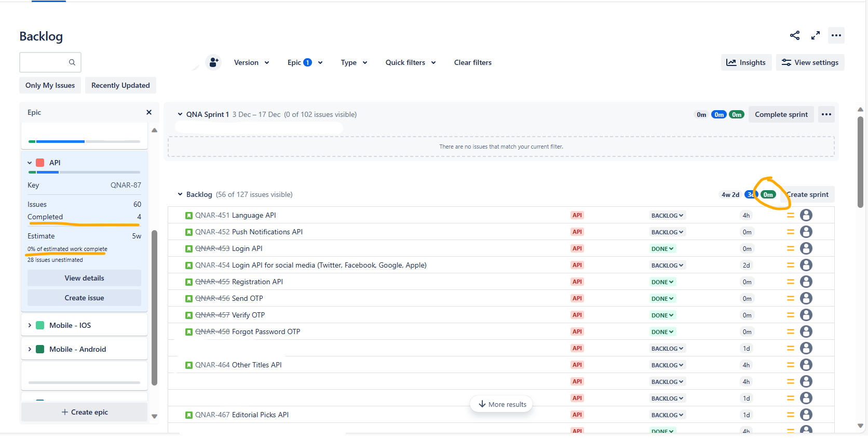The image size is (868, 438).
Task: Click assignee avatar on Language API row
Action: (806, 215)
